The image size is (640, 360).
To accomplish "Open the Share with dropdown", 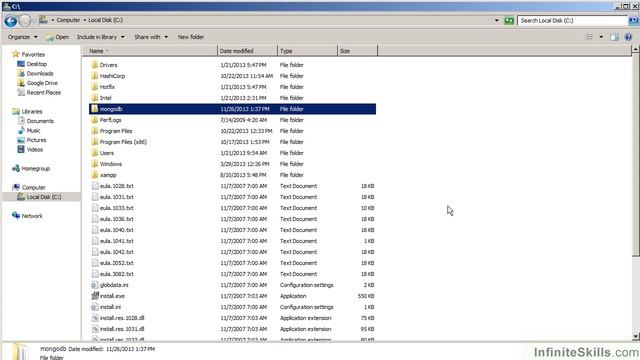I will point(151,37).
